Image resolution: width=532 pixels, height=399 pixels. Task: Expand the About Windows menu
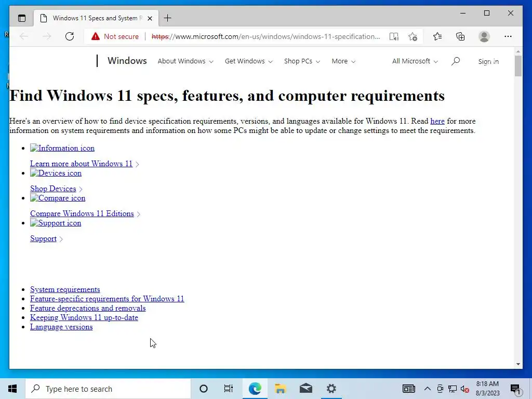tap(185, 61)
